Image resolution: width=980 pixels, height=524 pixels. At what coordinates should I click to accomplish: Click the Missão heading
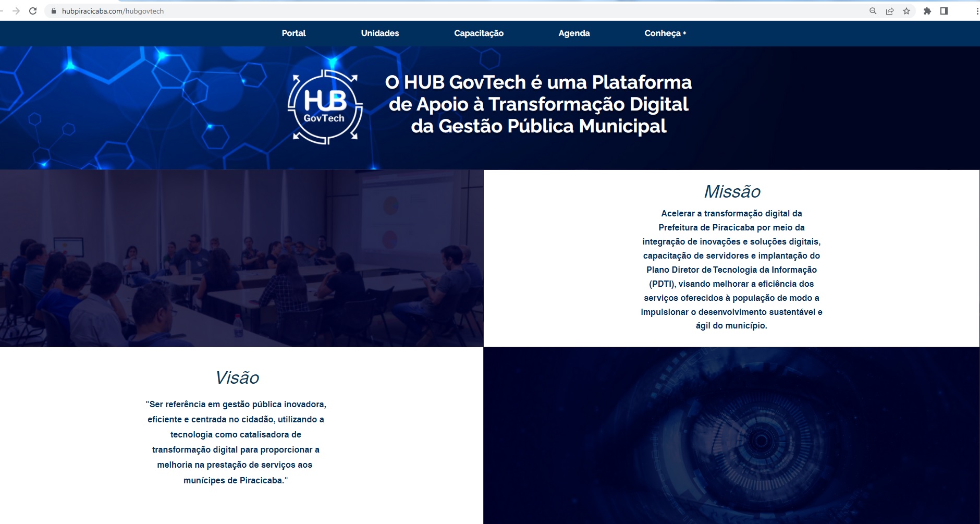(x=732, y=191)
